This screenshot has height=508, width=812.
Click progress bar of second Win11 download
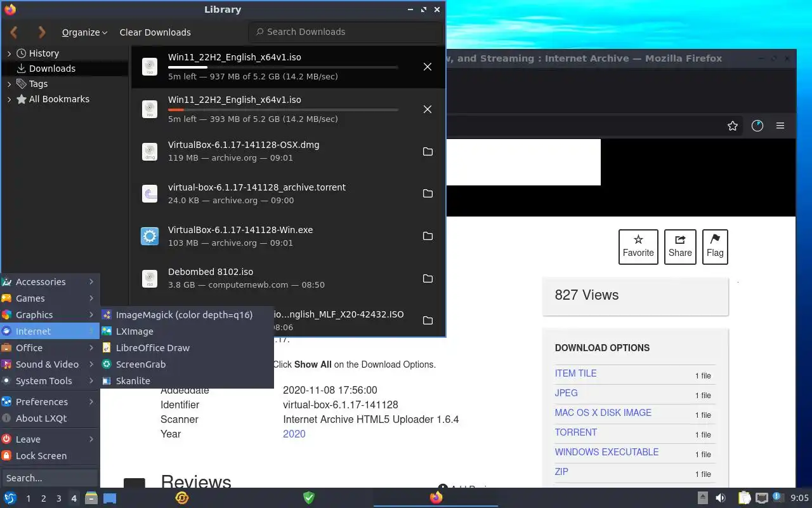[283, 110]
